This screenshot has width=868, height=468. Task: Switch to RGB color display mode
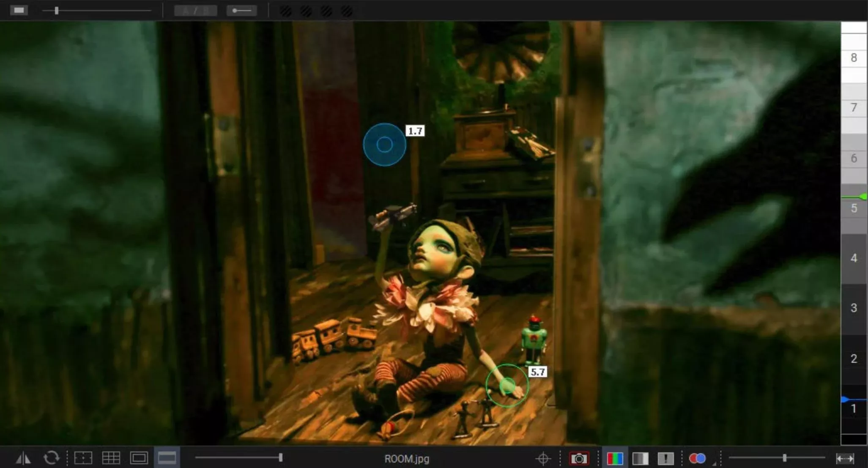tap(615, 458)
